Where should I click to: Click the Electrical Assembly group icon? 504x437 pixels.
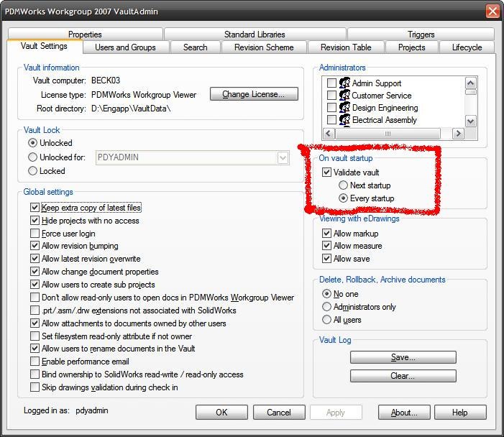coord(344,119)
